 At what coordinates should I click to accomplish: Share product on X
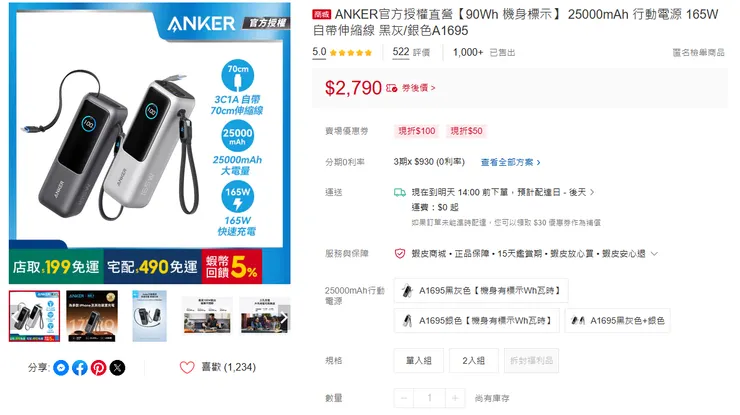(x=118, y=367)
